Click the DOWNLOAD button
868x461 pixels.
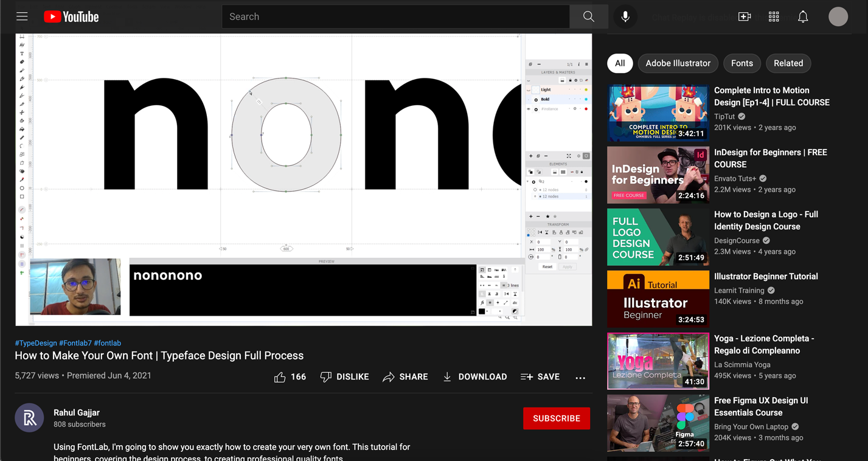tap(474, 377)
